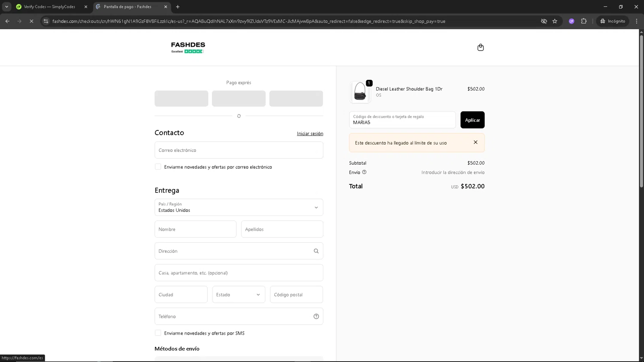The image size is (644, 362).
Task: Open País / Región dropdown
Action: click(239, 208)
